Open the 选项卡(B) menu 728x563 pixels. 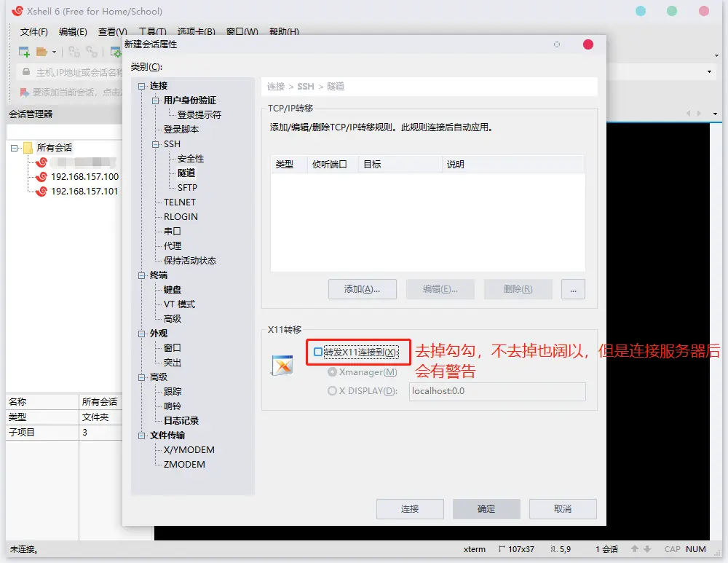(x=196, y=31)
